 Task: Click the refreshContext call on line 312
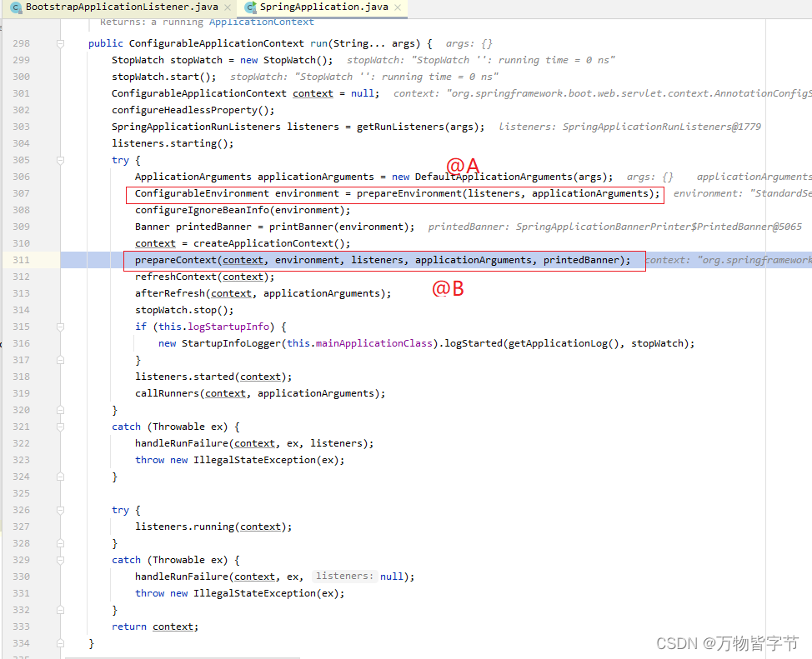coord(176,277)
